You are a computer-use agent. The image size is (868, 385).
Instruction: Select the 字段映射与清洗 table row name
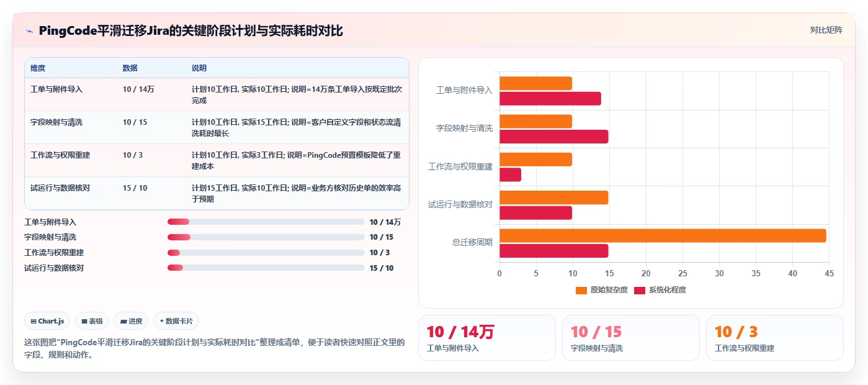tap(56, 122)
